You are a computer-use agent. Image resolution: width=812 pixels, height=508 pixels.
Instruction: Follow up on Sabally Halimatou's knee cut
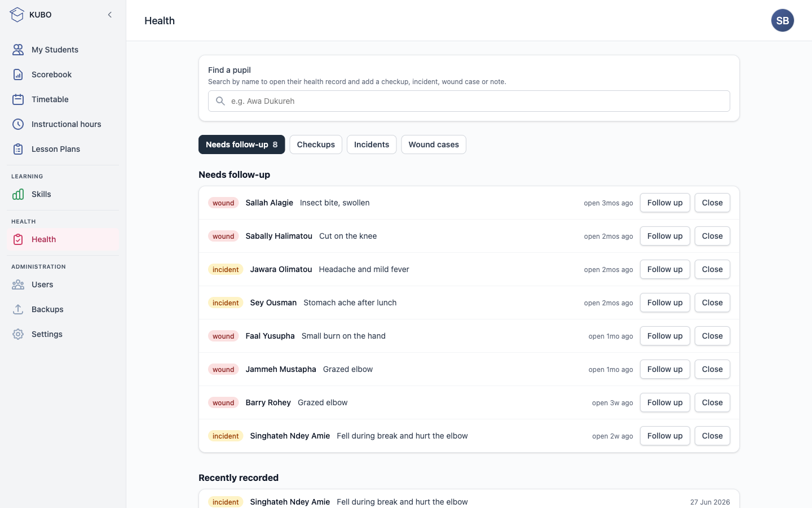point(665,236)
